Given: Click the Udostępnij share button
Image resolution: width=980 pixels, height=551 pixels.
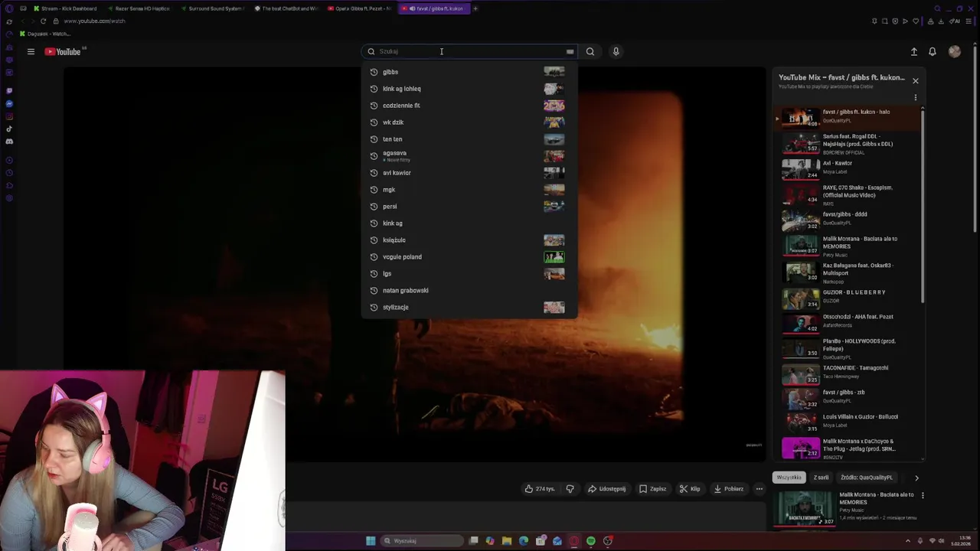Looking at the screenshot, I should [x=606, y=489].
